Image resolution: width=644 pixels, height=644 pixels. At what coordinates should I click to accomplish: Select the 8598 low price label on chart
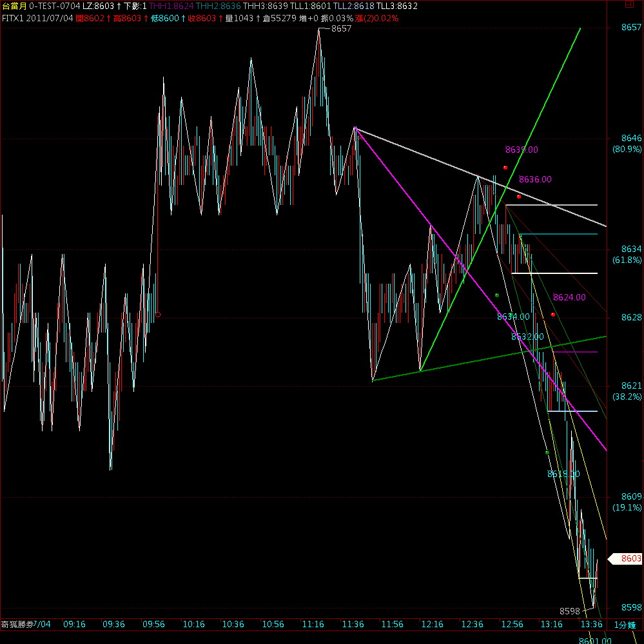coord(569,610)
